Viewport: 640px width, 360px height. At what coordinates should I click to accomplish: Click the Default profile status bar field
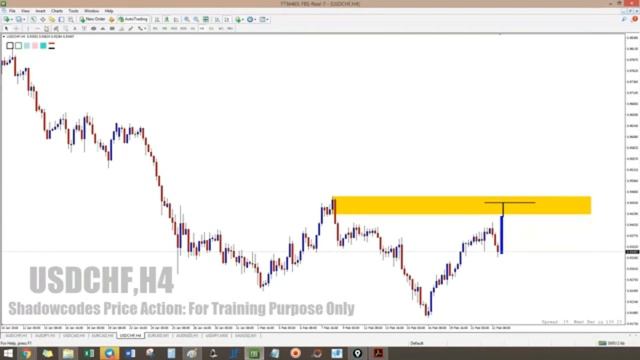[417, 343]
